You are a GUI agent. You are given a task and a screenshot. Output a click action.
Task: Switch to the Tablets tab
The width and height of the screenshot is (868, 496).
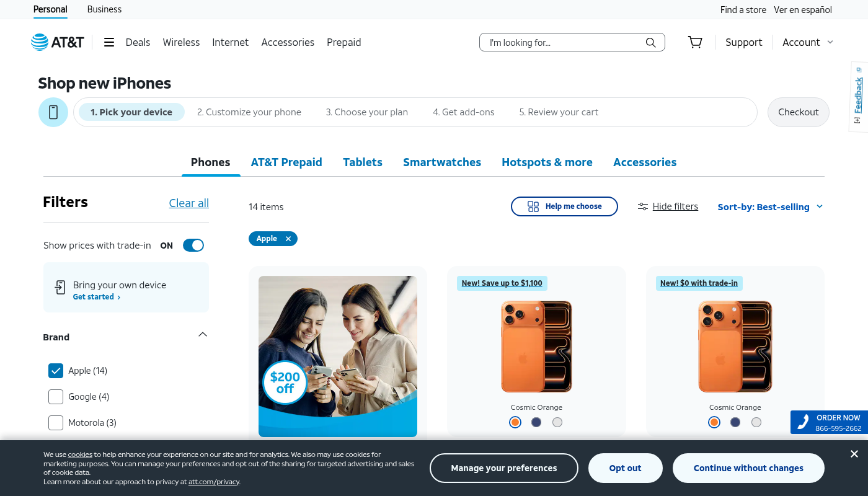(363, 162)
